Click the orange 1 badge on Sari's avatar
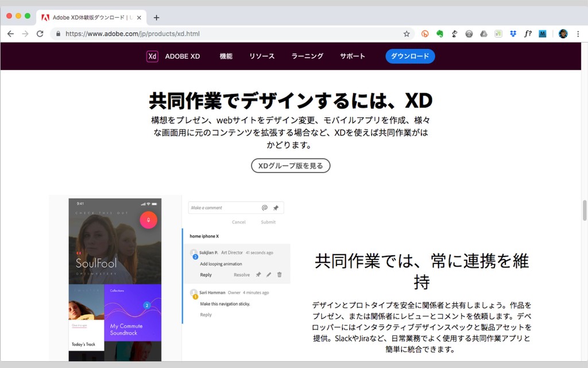The image size is (588, 368). coord(195,297)
